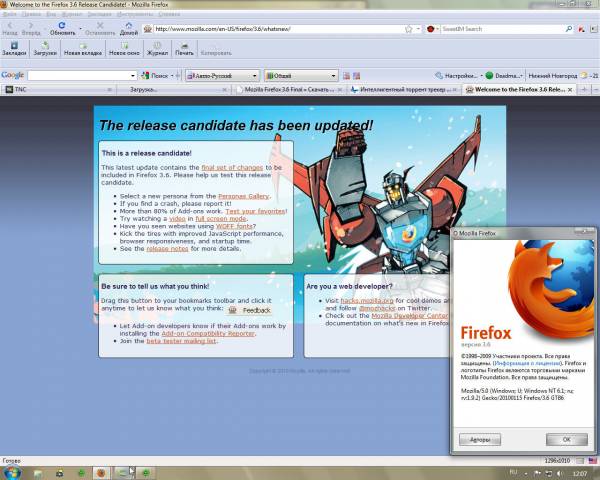Click the magnifier icon in SweetIM Search box

pyautogui.click(x=569, y=29)
